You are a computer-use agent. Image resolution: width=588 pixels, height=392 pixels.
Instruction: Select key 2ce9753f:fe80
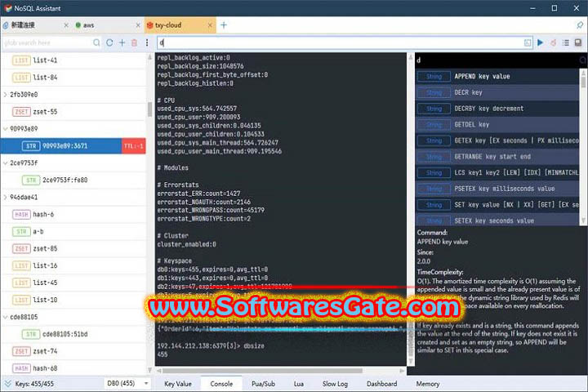pos(73,180)
